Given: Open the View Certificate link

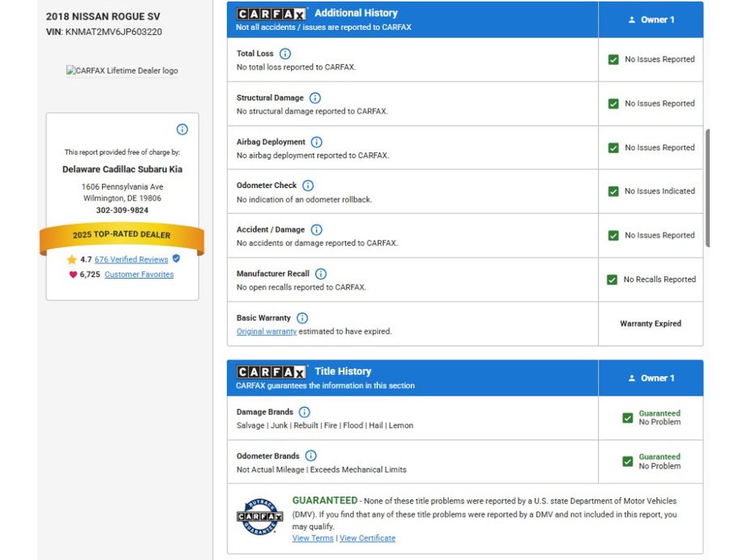Looking at the screenshot, I should 367,538.
